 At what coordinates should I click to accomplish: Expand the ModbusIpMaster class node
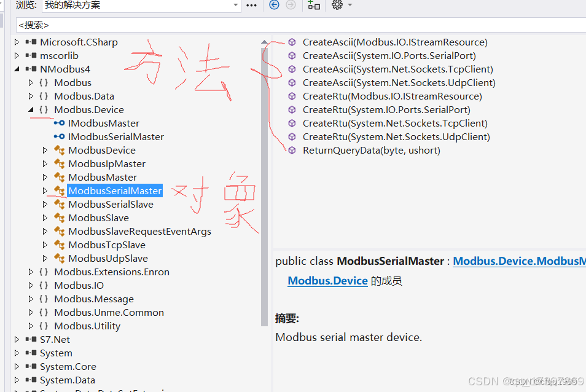44,163
